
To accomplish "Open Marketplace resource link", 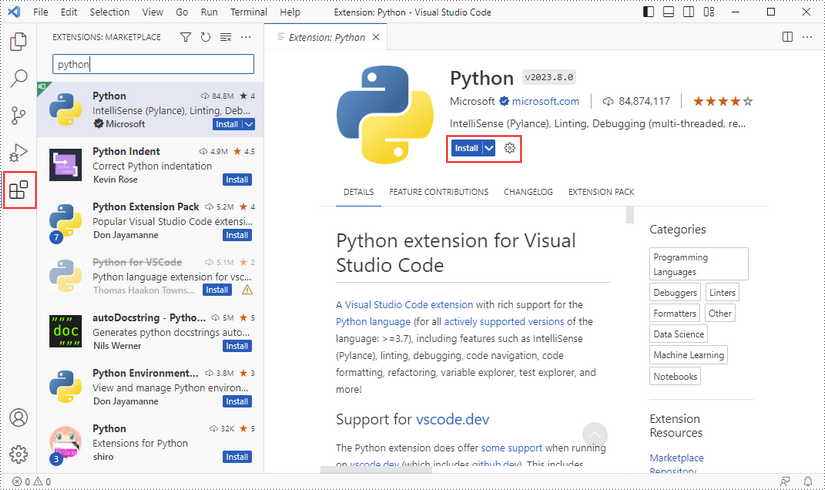I will pyautogui.click(x=677, y=458).
